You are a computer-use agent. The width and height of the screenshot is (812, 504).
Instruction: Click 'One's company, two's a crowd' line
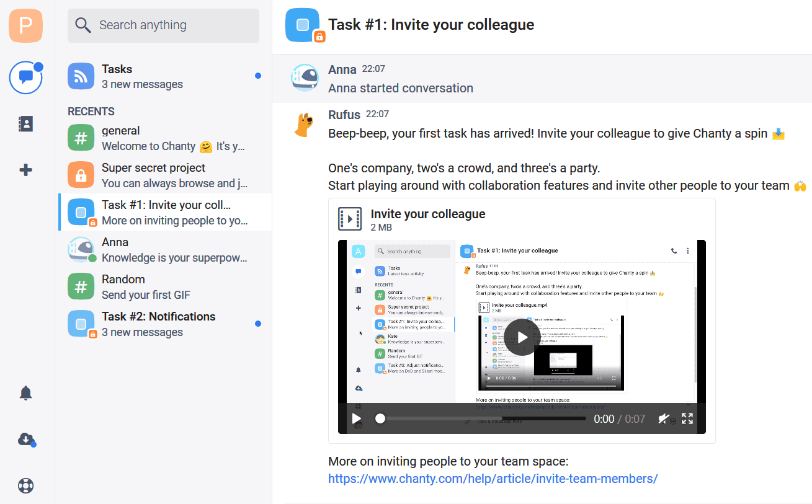[464, 168]
